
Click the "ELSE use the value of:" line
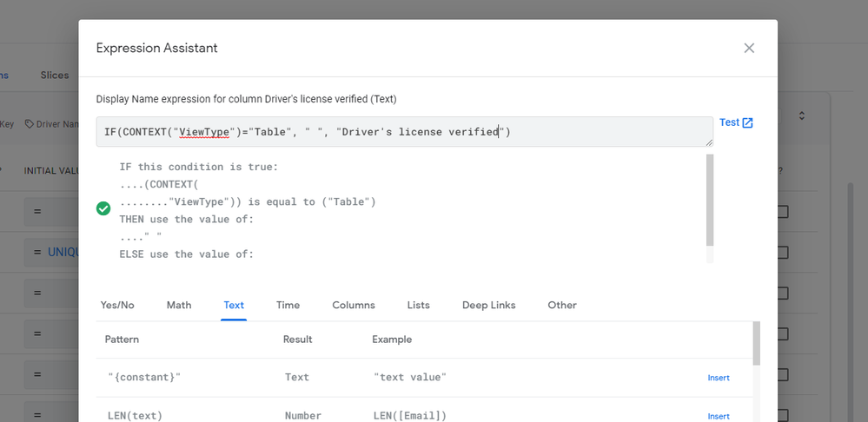187,254
